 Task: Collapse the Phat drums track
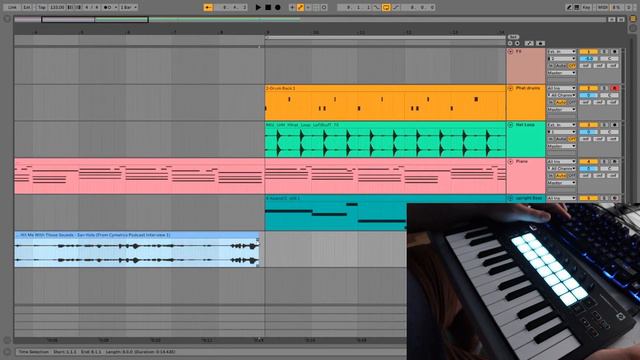tap(511, 88)
